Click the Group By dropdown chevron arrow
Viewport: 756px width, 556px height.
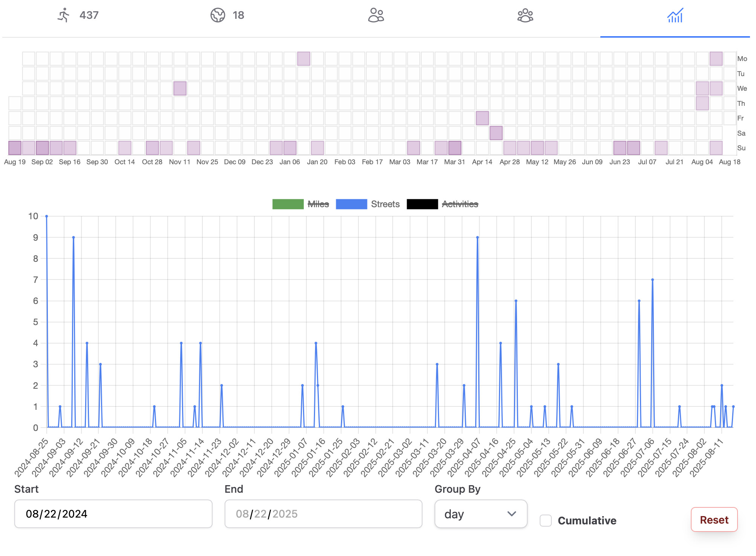click(511, 514)
